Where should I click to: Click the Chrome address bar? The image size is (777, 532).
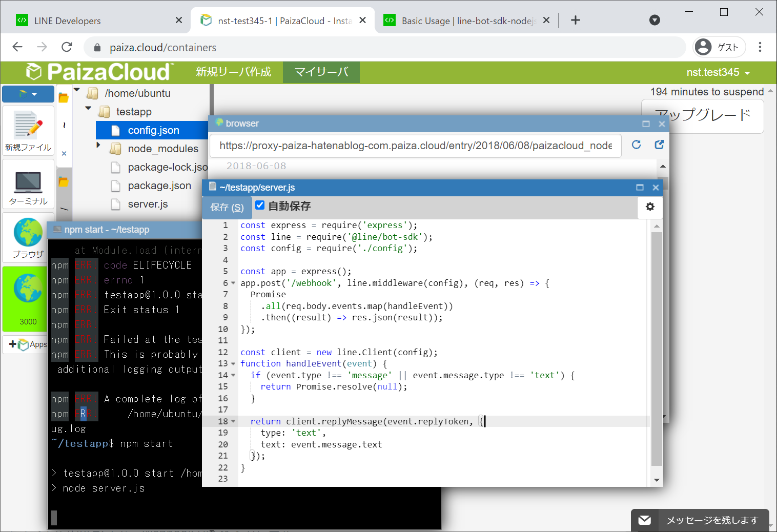[x=384, y=47]
